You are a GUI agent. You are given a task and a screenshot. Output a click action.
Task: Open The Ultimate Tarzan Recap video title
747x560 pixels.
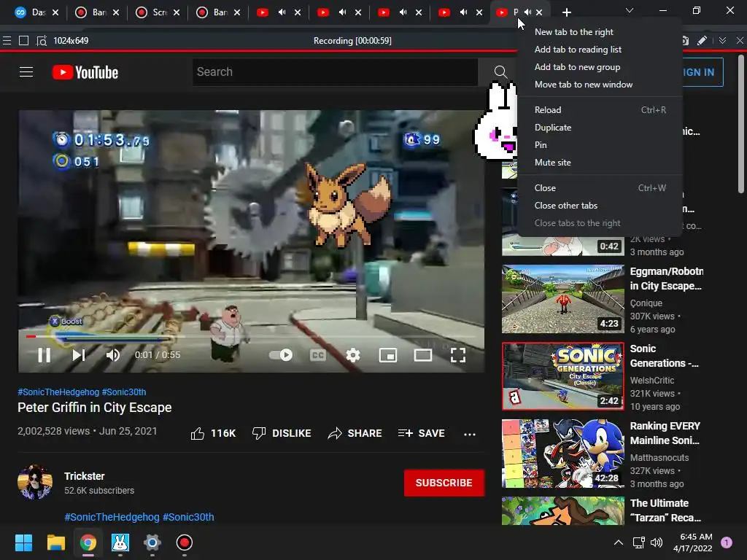(665, 510)
